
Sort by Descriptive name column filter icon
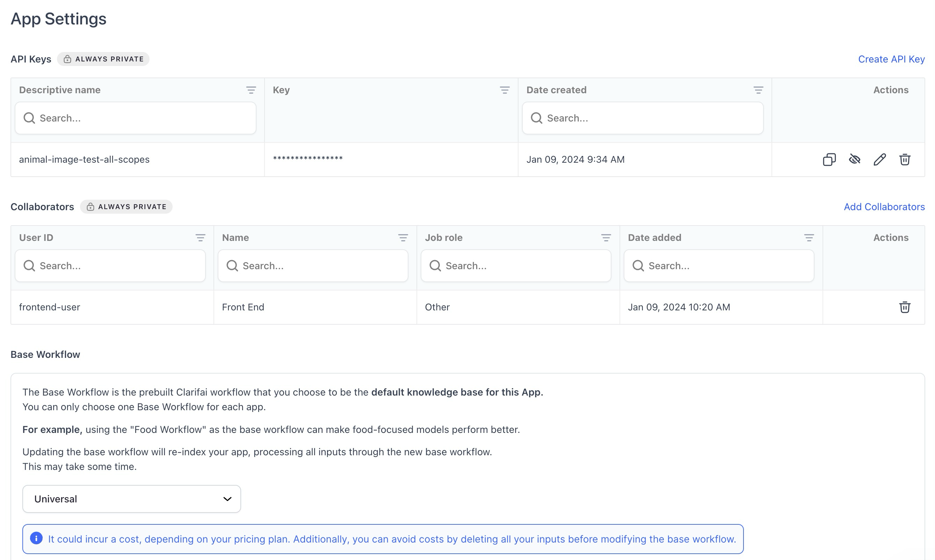[x=251, y=90]
